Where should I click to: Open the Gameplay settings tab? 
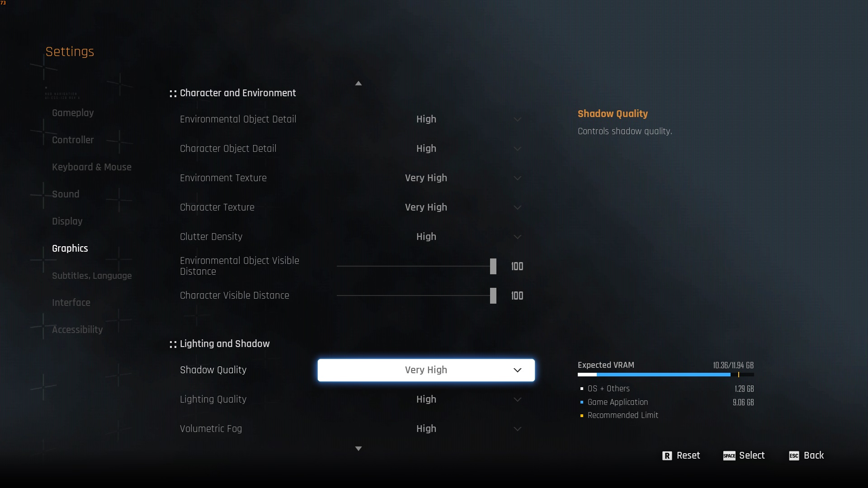73,113
